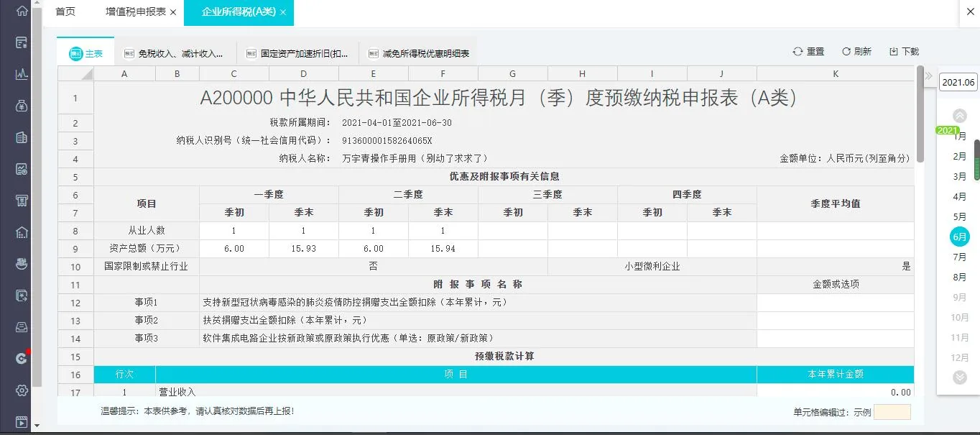Select 5月 in month list
This screenshot has height=435, width=980.
coord(960,216)
